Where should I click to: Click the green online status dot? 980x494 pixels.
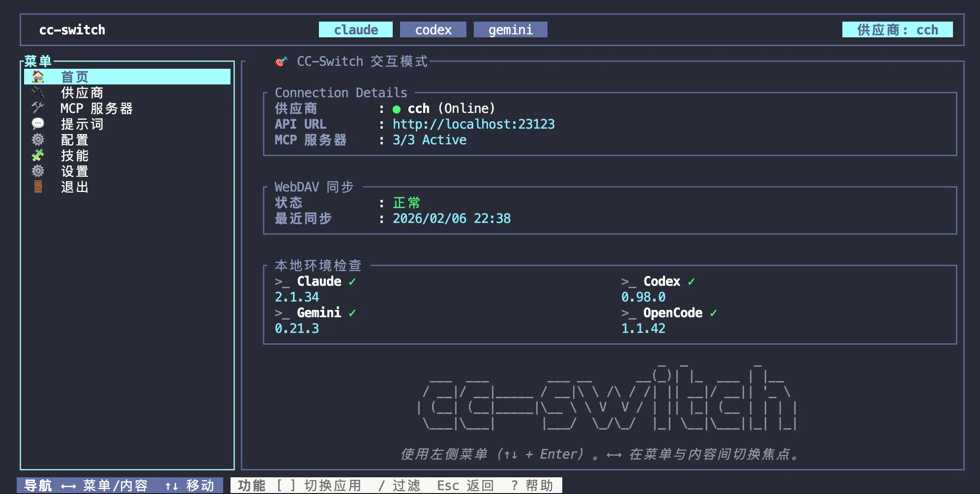[x=397, y=109]
